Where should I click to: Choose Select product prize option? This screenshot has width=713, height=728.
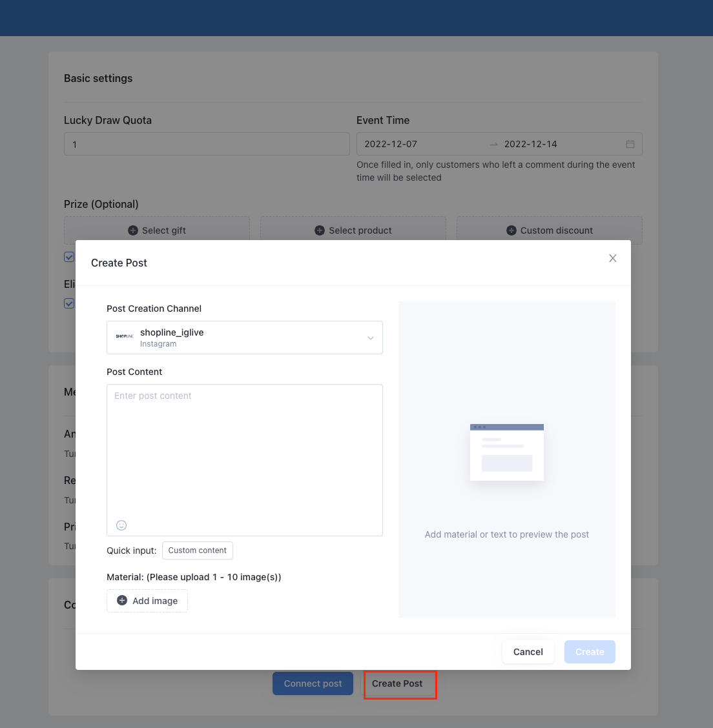353,230
